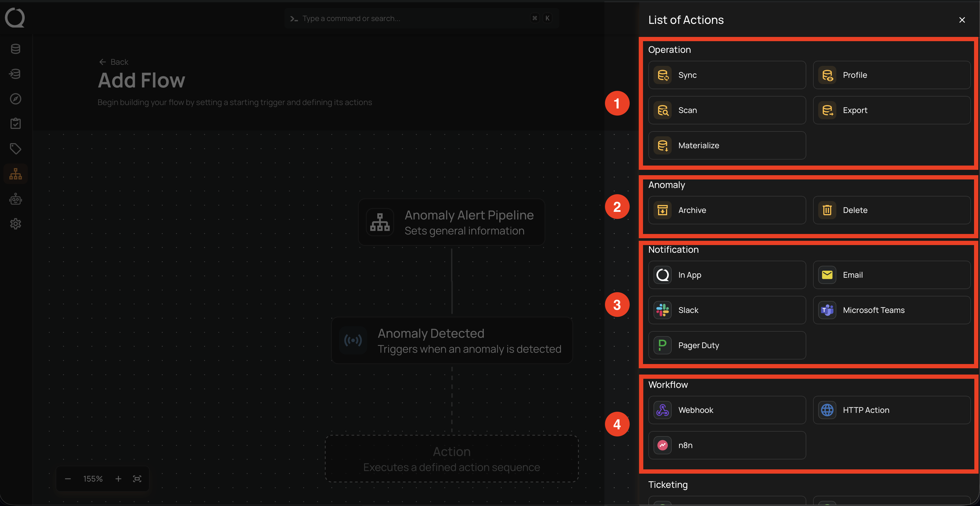Pick the Materialize operation action
980x506 pixels.
tap(727, 145)
